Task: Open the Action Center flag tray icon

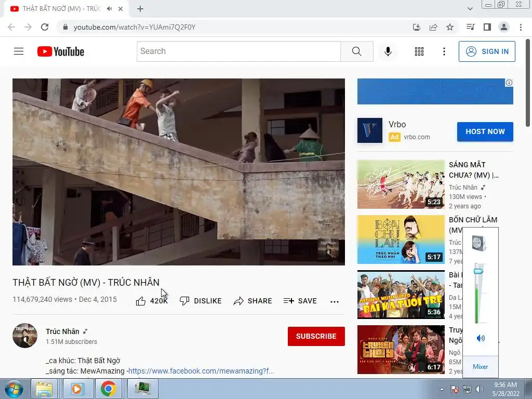Action: (455, 389)
